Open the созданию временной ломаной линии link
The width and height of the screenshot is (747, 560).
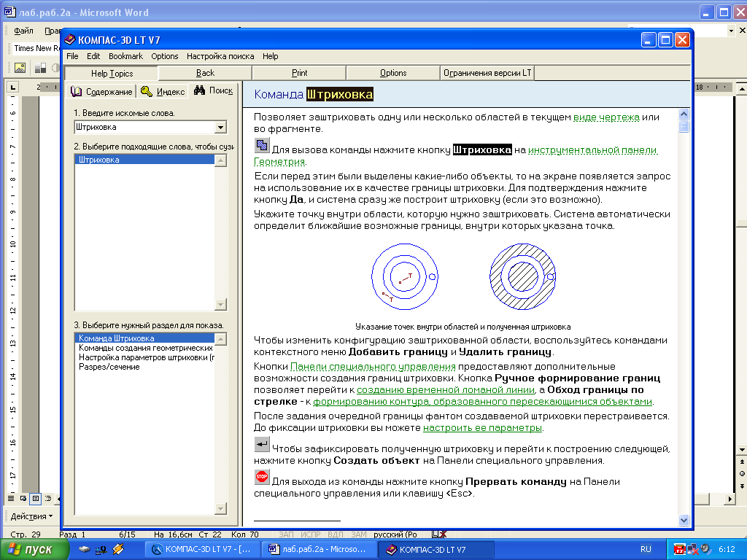point(446,390)
